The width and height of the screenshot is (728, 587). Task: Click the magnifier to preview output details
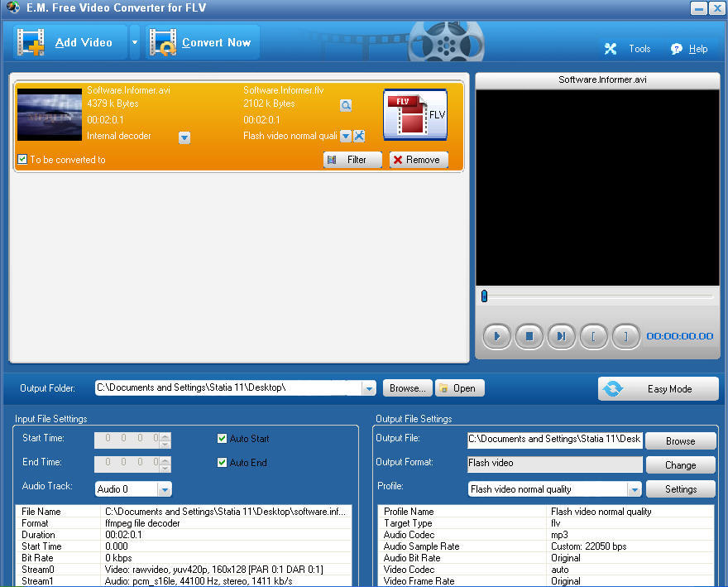pos(346,105)
